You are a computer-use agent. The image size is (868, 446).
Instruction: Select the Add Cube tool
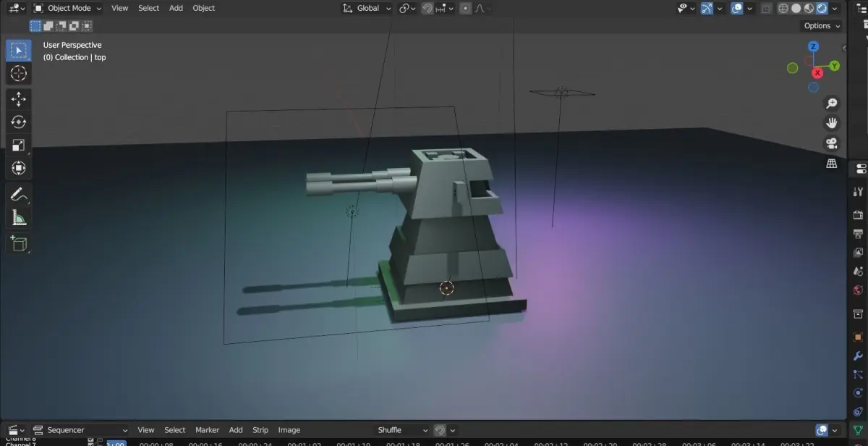pyautogui.click(x=18, y=243)
